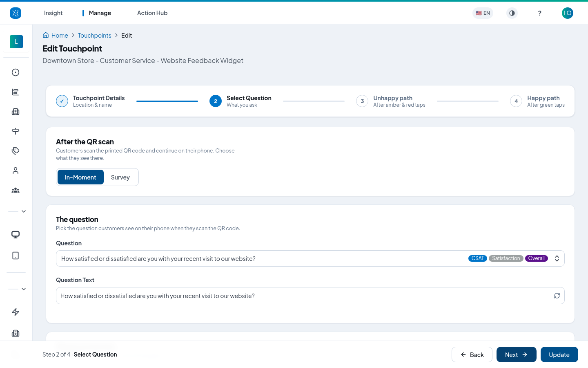This screenshot has width=588, height=368.
Task: Click the refresh icon in Question Text field
Action: pos(557,296)
